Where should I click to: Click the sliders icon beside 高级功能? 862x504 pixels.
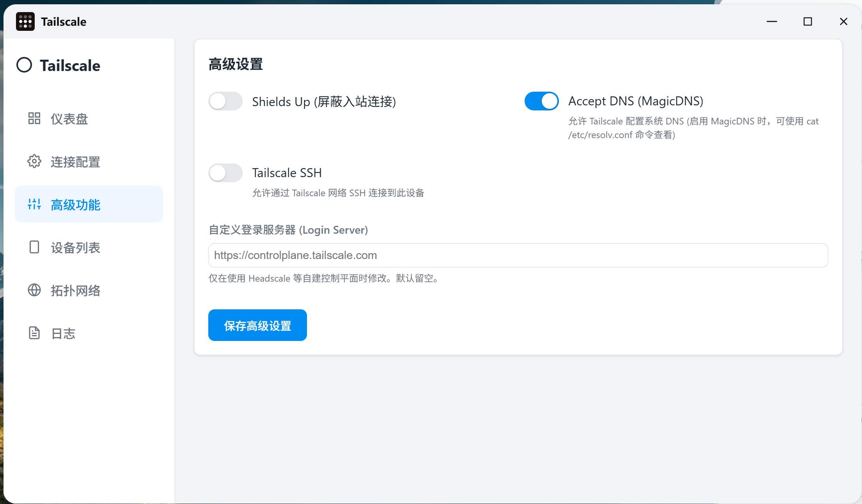[34, 204]
